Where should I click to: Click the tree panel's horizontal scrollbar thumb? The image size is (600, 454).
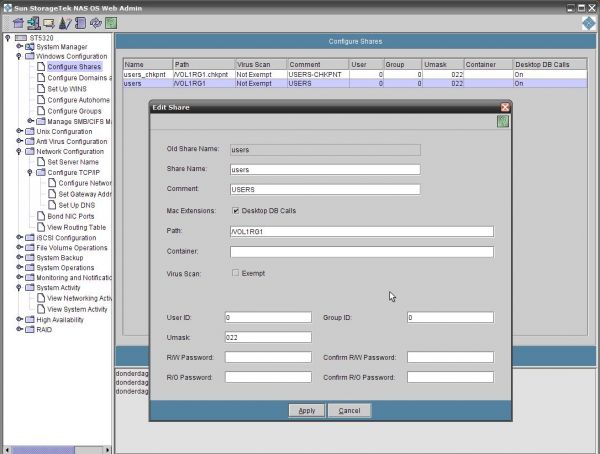click(x=43, y=450)
